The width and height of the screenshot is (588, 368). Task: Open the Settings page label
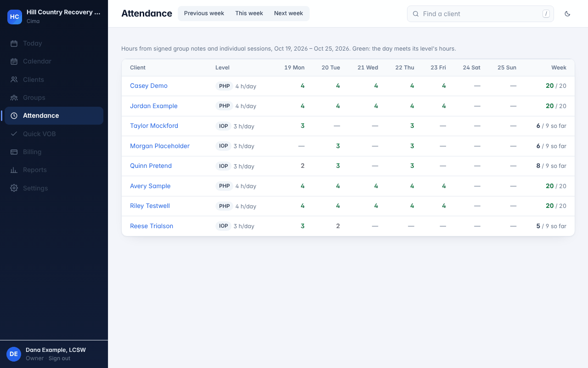tap(35, 188)
